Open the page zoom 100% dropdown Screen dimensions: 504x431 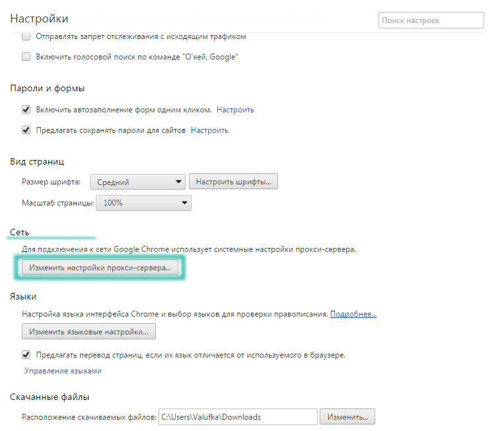pyautogui.click(x=143, y=203)
